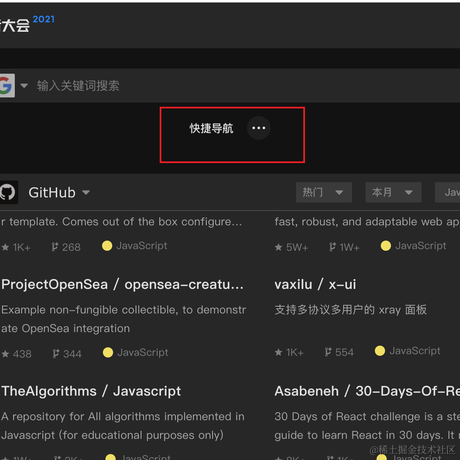Click the 支持多协议多用户的 xray 面板 description
460x460 pixels.
[351, 310]
